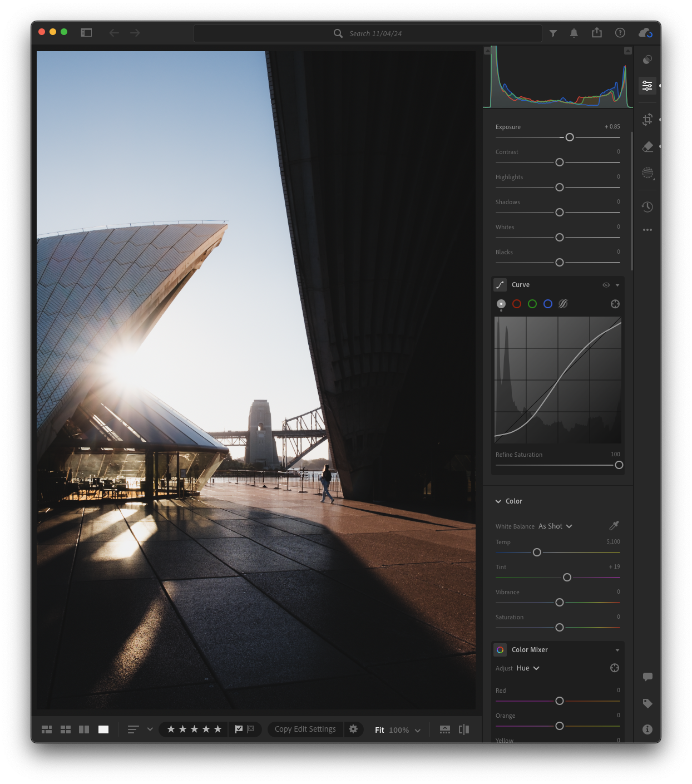Switch to square grid view
This screenshot has height=784, width=692.
(x=66, y=729)
